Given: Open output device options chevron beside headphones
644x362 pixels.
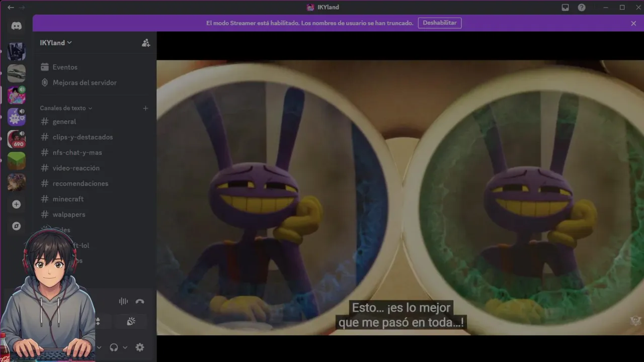Looking at the screenshot, I should (x=125, y=347).
